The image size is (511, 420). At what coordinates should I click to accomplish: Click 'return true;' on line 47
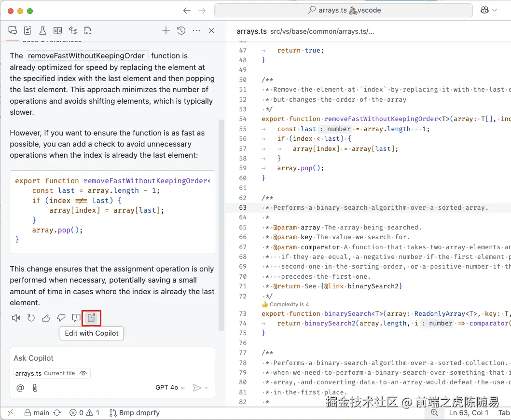pyautogui.click(x=301, y=51)
